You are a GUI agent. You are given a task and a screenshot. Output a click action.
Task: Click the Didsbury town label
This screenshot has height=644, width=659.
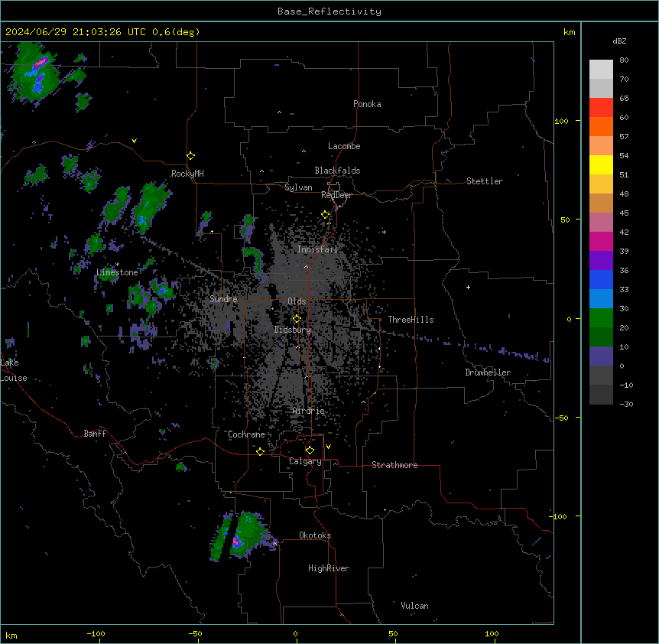(x=293, y=330)
